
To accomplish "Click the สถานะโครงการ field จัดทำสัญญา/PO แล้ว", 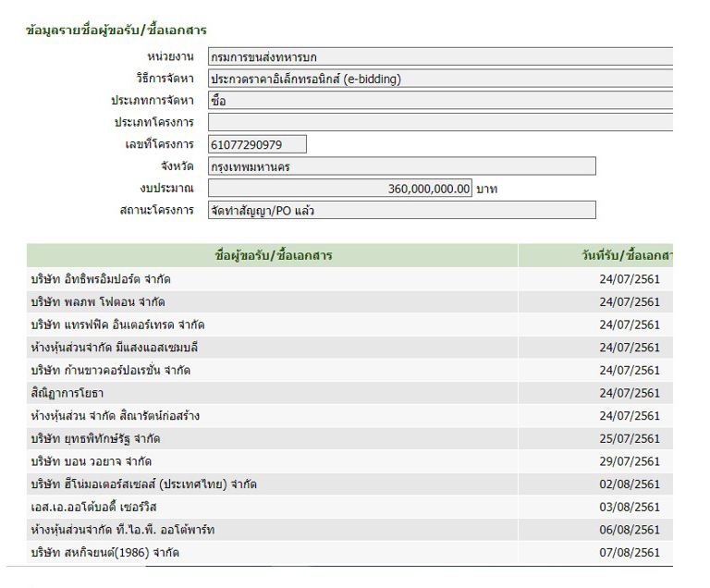I will coord(401,210).
